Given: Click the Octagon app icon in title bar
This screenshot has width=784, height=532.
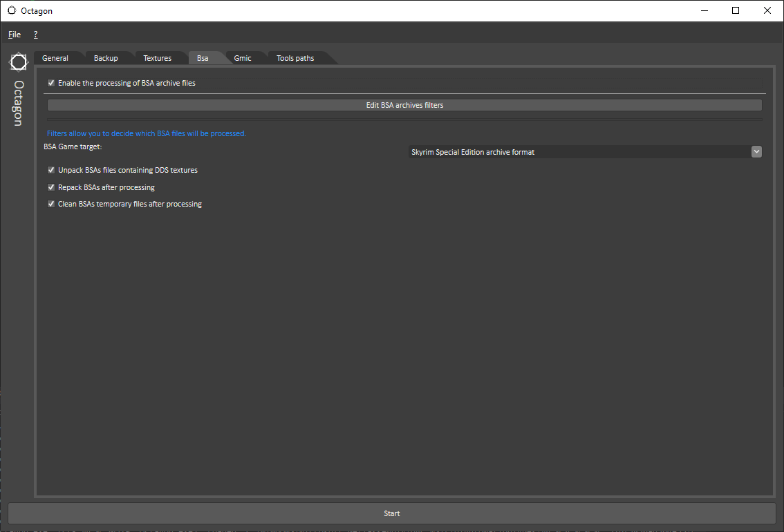Looking at the screenshot, I should [x=12, y=10].
